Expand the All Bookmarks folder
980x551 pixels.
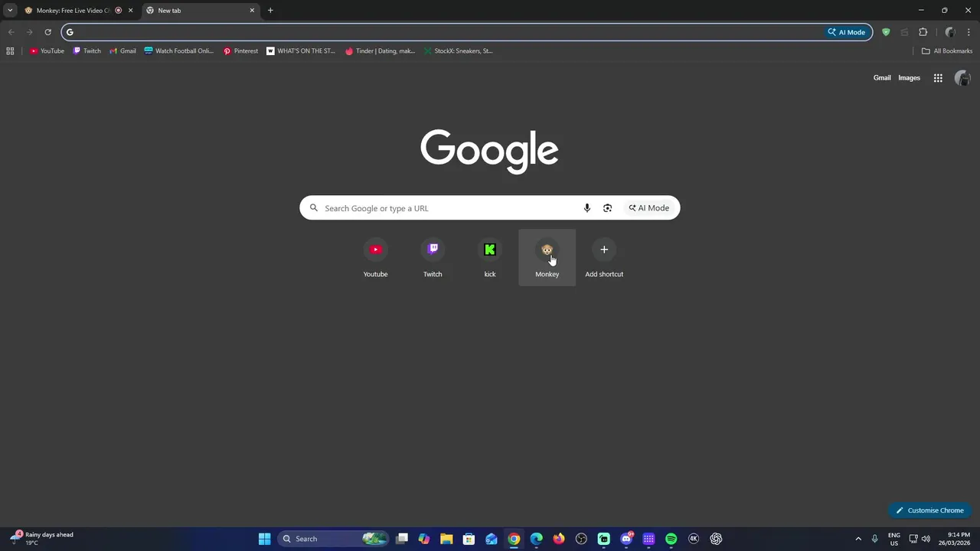pos(946,51)
